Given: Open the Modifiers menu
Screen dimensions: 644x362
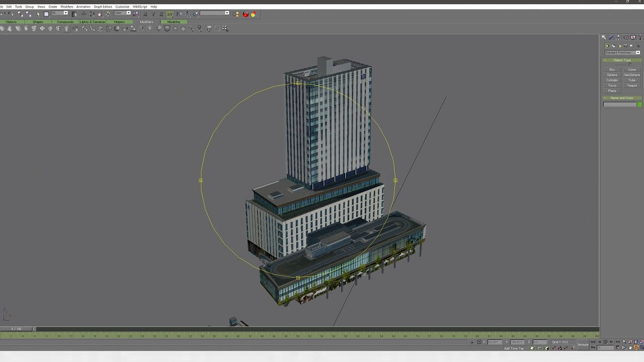Looking at the screenshot, I should pyautogui.click(x=67, y=7).
